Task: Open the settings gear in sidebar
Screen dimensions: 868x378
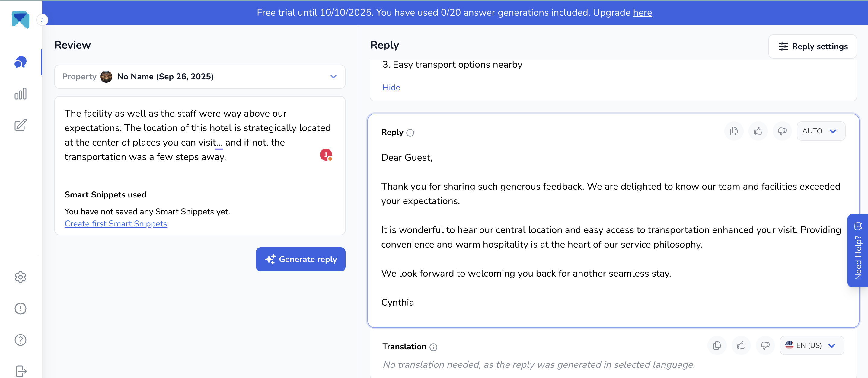Action: coord(21,277)
